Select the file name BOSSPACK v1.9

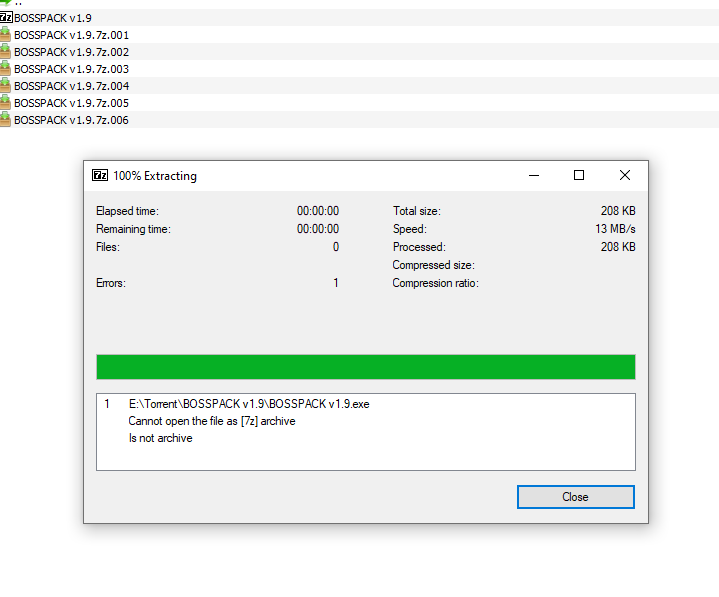(53, 18)
